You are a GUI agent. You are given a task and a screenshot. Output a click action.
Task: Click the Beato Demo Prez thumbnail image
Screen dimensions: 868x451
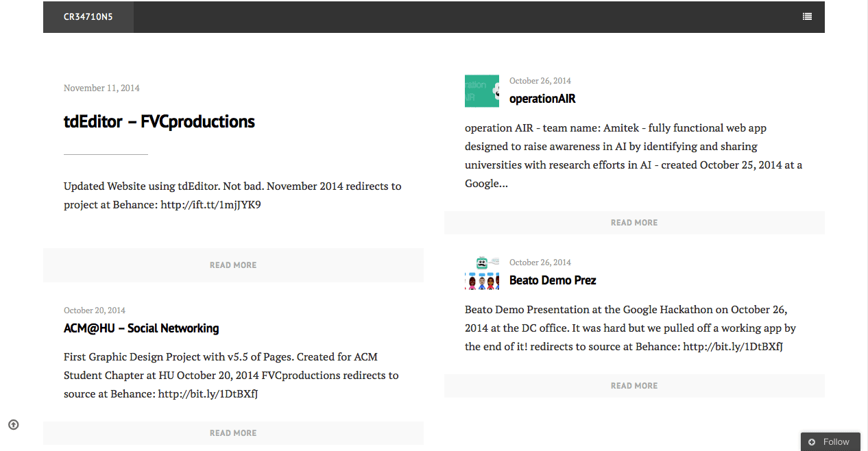coord(482,273)
